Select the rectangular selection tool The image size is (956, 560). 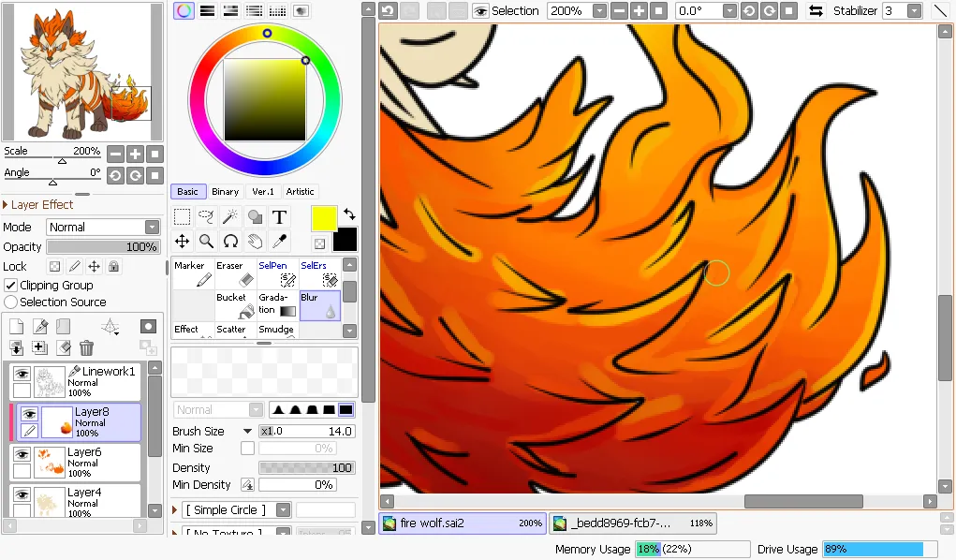(x=182, y=217)
